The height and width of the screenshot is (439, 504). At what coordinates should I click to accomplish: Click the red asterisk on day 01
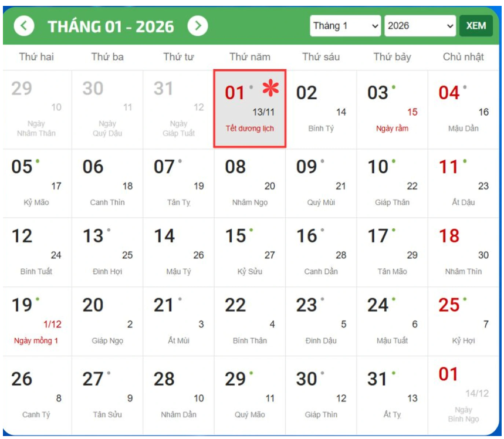coord(270,89)
